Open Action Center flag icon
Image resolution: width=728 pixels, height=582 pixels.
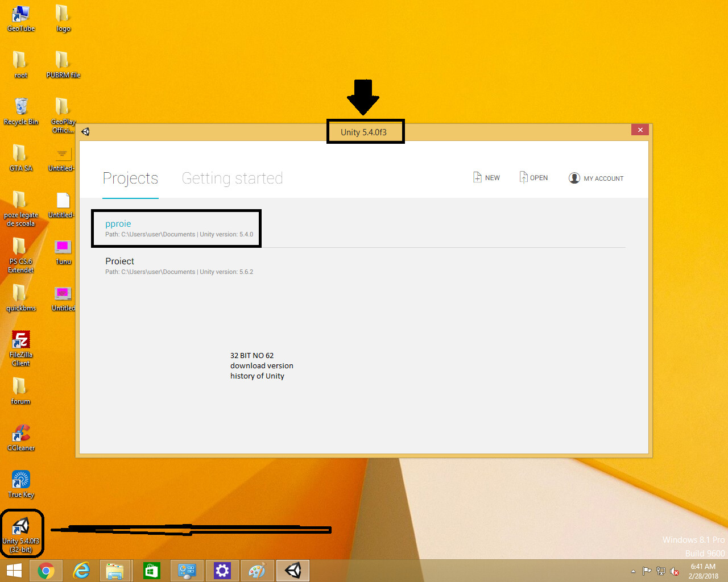tap(647, 571)
